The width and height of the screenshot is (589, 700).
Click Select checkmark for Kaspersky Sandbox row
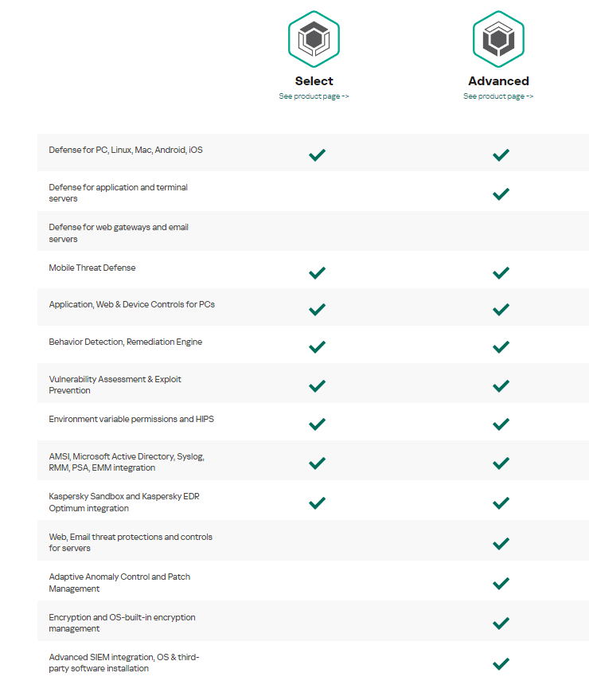(317, 503)
